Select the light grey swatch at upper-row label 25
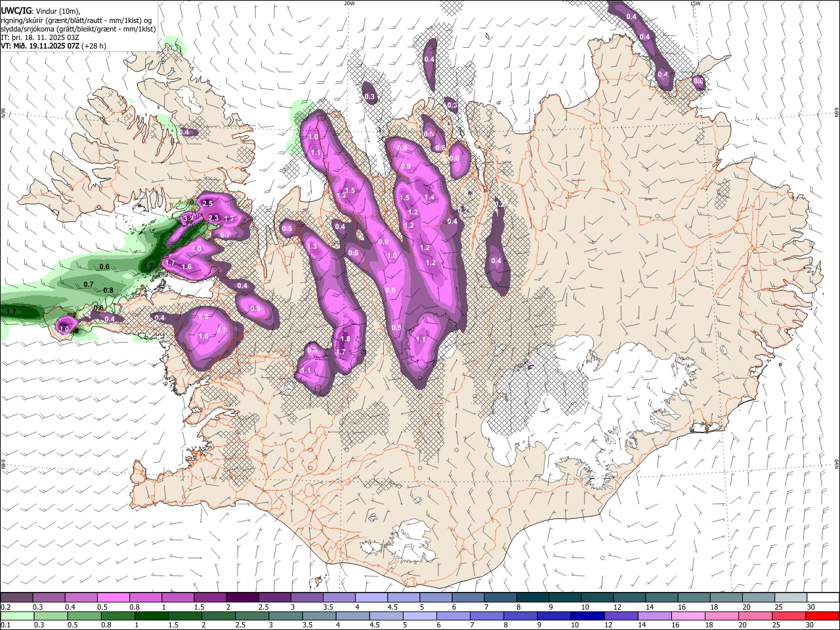 (x=791, y=597)
